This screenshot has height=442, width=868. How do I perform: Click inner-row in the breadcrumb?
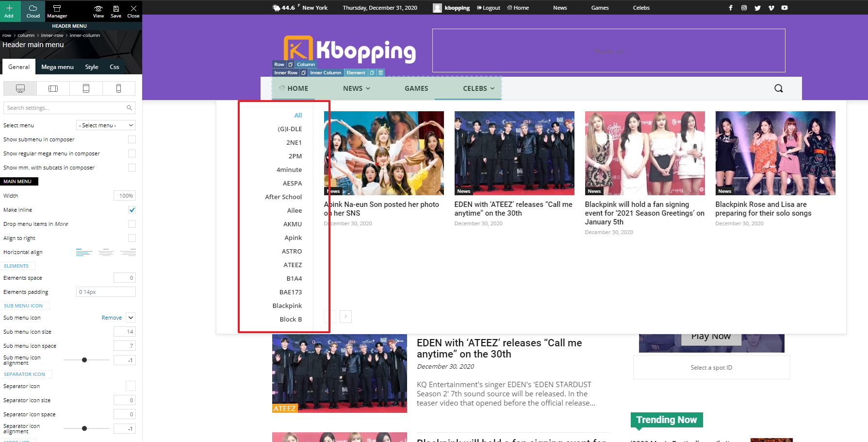[x=52, y=35]
